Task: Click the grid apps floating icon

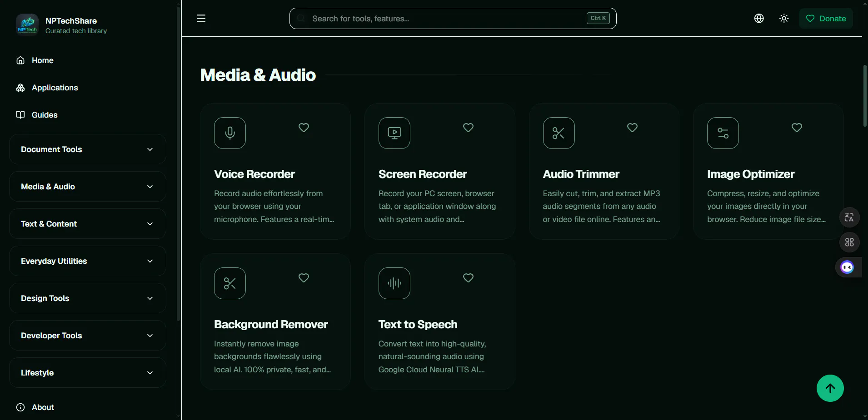Action: [x=849, y=242]
